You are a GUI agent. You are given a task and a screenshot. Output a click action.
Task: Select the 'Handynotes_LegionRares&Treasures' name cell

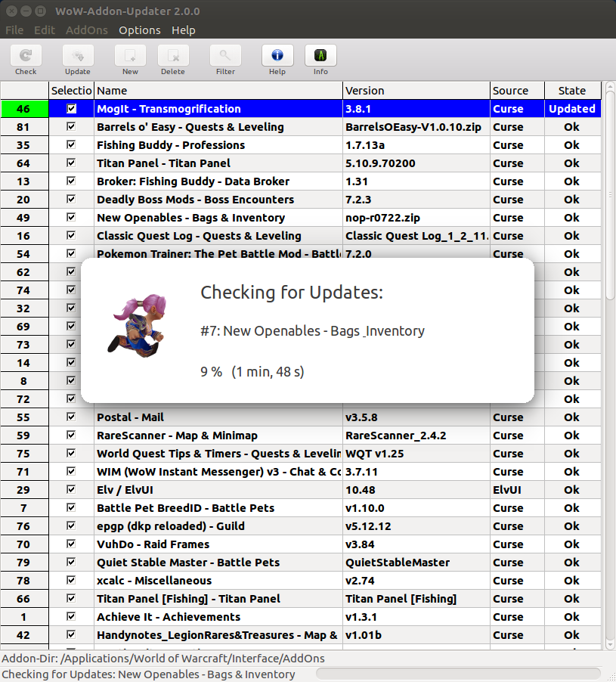click(218, 635)
